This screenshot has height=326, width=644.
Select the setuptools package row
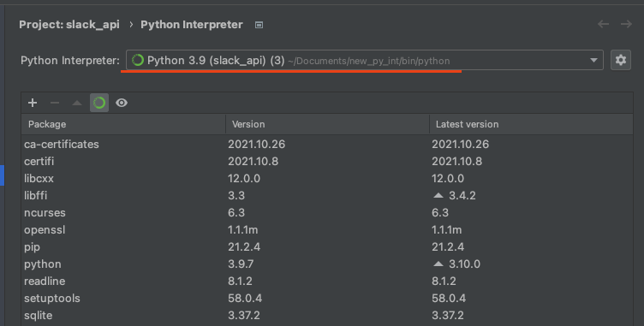click(327, 299)
